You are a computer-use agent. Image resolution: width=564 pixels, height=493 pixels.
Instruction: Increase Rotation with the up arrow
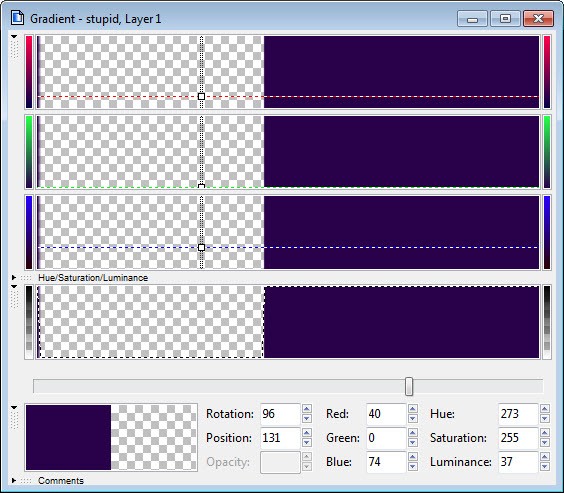pyautogui.click(x=306, y=409)
